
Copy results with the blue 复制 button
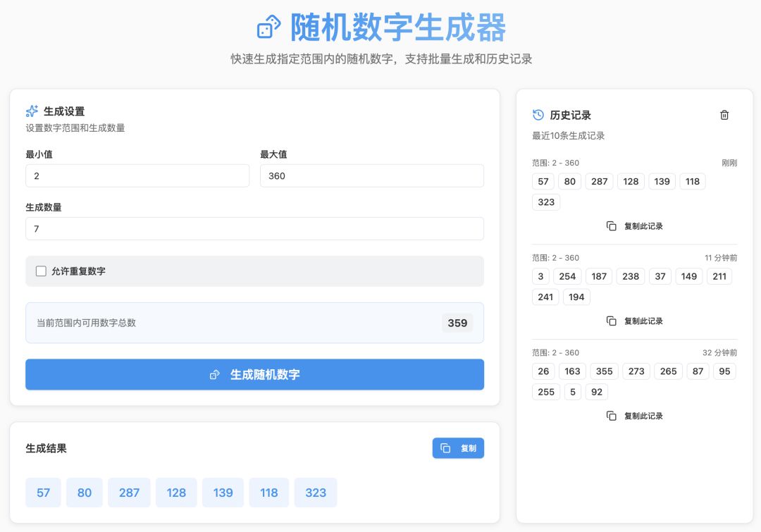(458, 448)
